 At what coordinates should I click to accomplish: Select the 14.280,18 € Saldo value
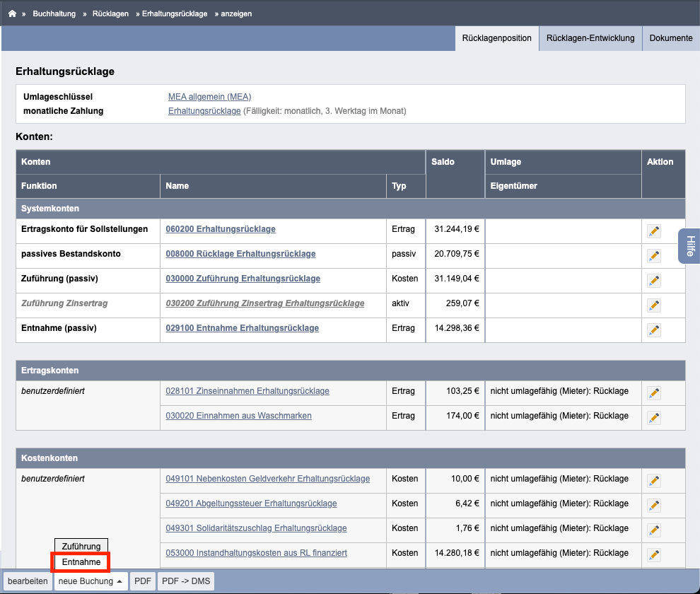[457, 553]
